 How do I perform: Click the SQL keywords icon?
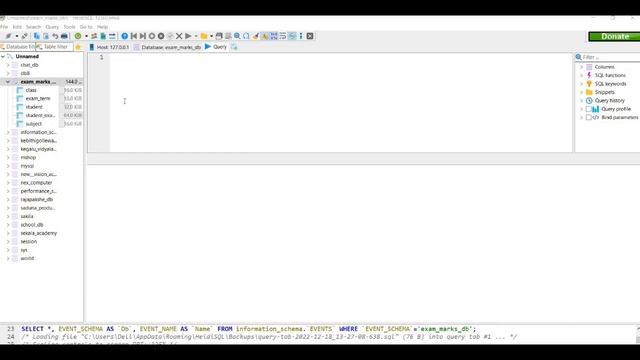pyautogui.click(x=589, y=84)
